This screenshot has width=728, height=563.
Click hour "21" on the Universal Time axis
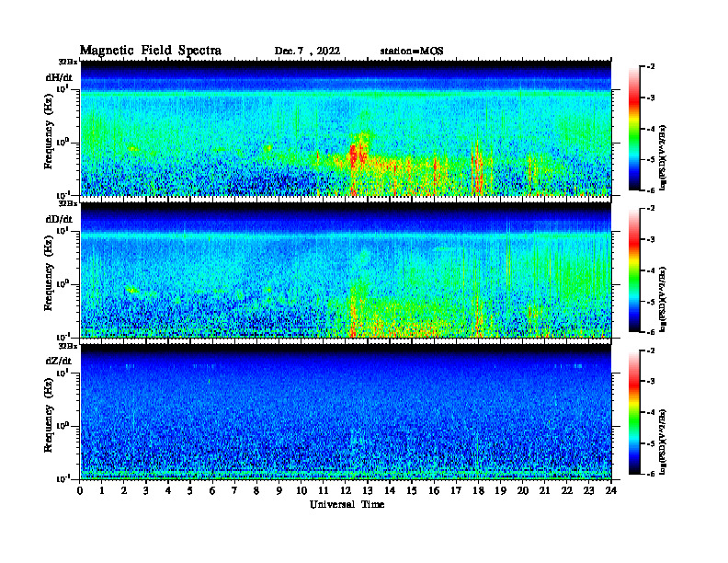(544, 490)
